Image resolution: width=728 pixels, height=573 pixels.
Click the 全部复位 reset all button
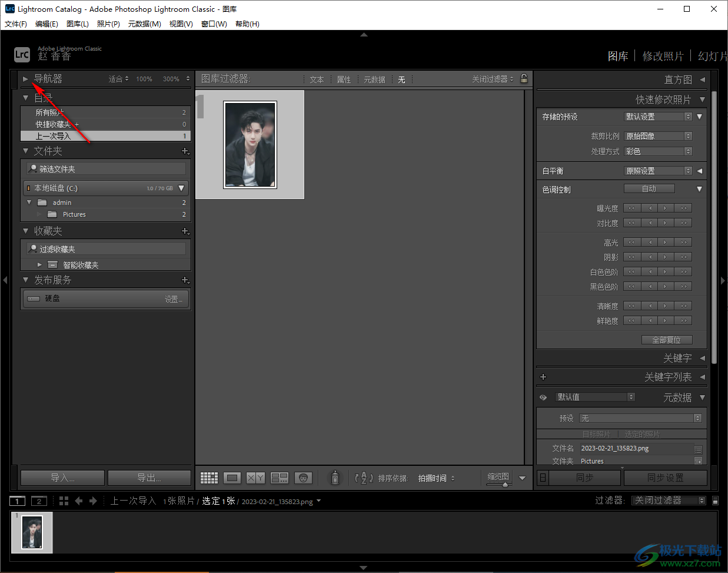(x=667, y=340)
